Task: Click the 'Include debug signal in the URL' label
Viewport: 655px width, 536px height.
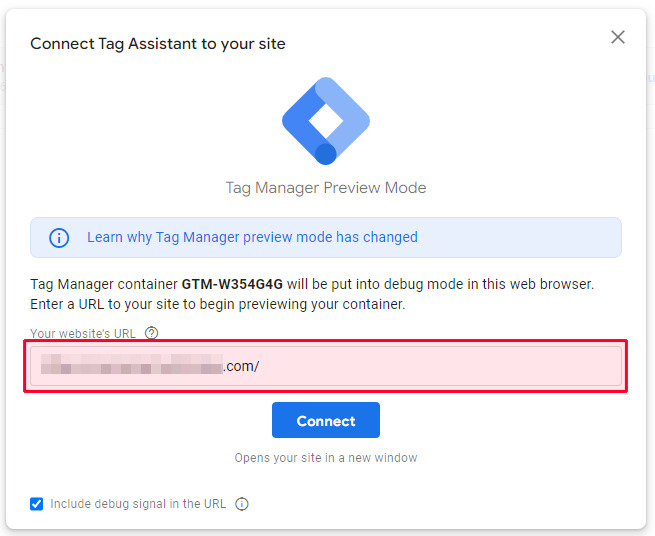Action: (x=138, y=504)
